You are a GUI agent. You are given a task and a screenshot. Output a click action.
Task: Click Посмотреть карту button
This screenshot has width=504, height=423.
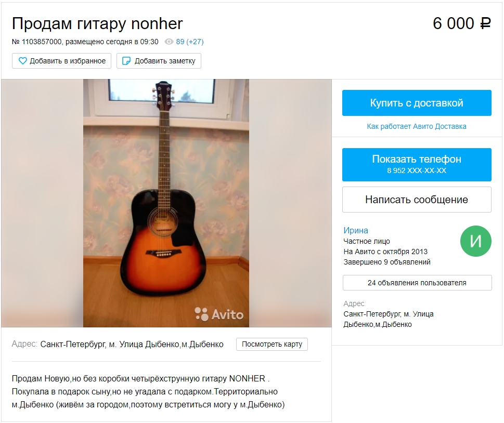click(x=272, y=344)
